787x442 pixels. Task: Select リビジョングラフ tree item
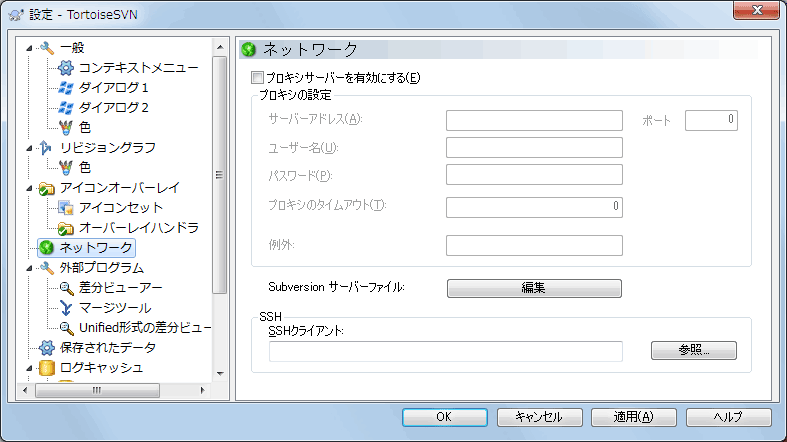tap(107, 148)
